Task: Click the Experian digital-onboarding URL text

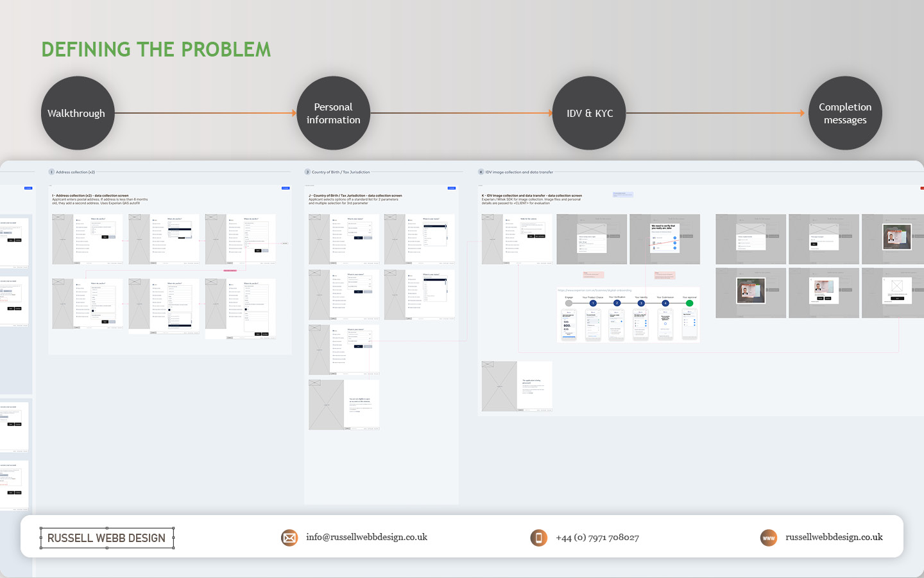Action: pos(594,290)
